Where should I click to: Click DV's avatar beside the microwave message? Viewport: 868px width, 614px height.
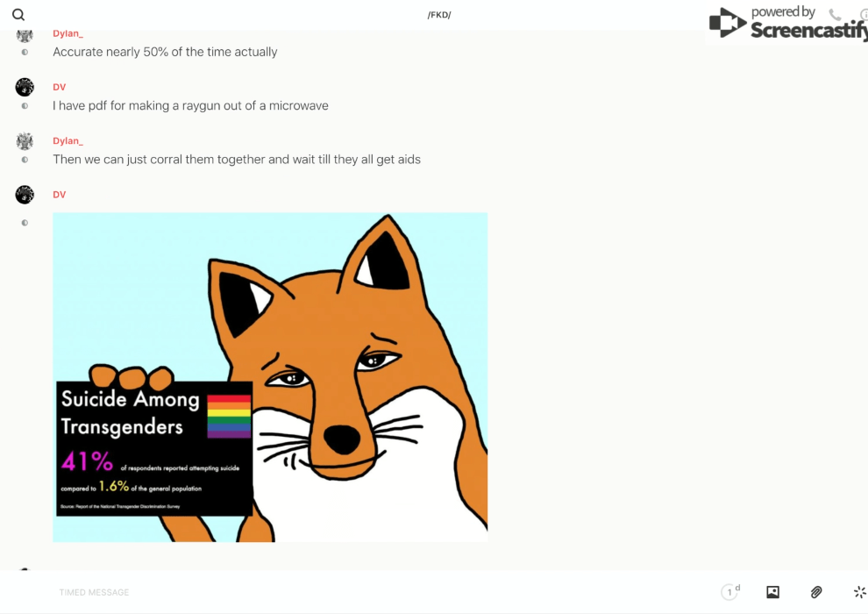[25, 87]
